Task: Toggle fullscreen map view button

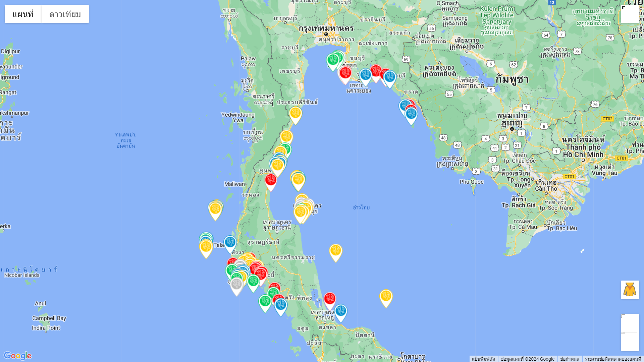Action: pyautogui.click(x=630, y=14)
